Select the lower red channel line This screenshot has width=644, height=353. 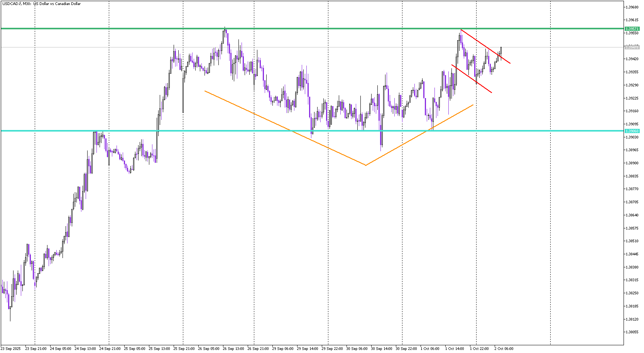(x=472, y=79)
